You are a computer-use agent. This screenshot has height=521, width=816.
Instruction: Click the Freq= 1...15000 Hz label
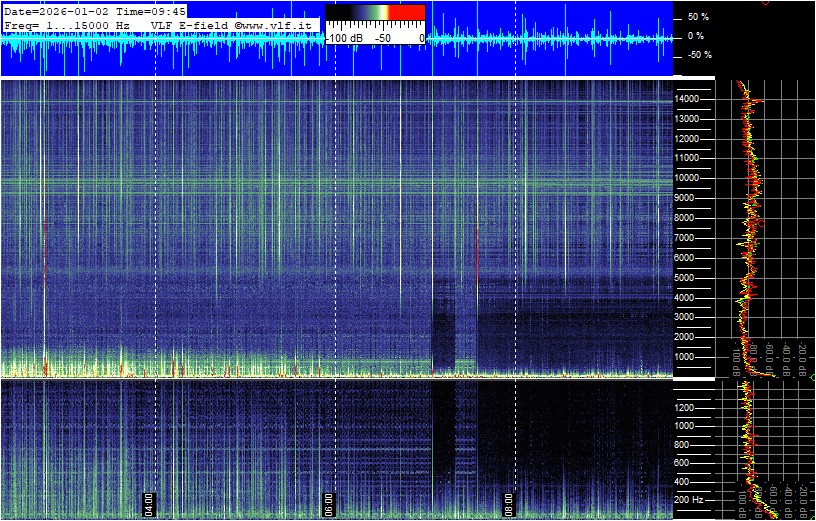74,24
